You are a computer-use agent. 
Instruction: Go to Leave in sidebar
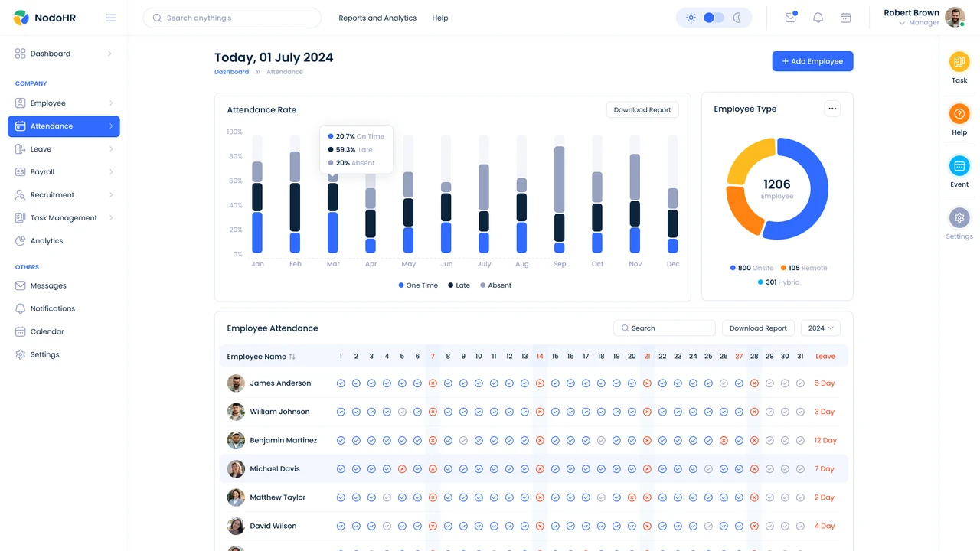(x=64, y=149)
